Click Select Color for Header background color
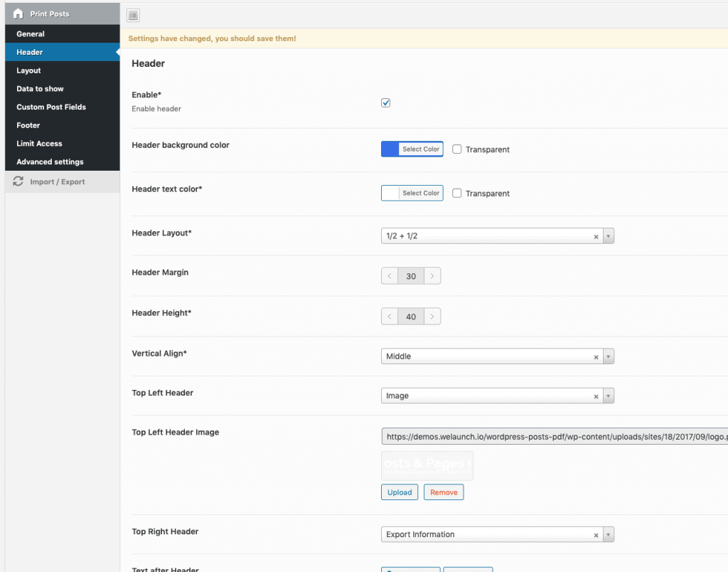This screenshot has height=572, width=728. tap(421, 149)
